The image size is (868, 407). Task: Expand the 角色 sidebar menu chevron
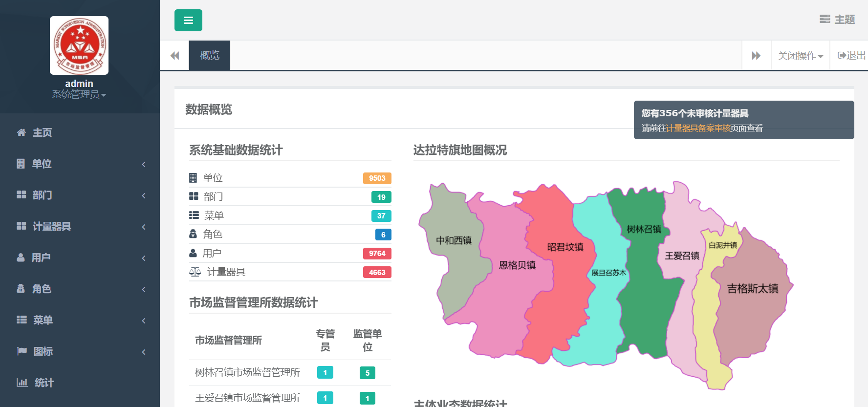(x=144, y=289)
